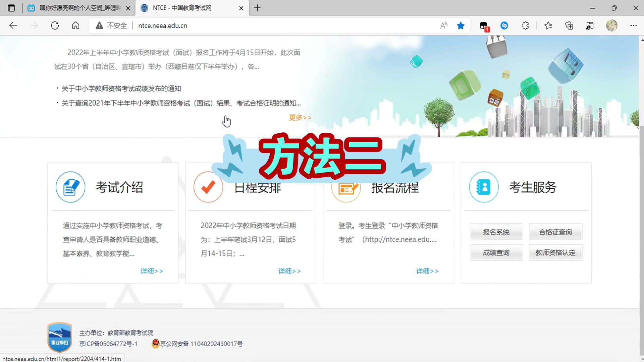Open the Extensions puzzle icon
644x362 pixels.
point(525,25)
